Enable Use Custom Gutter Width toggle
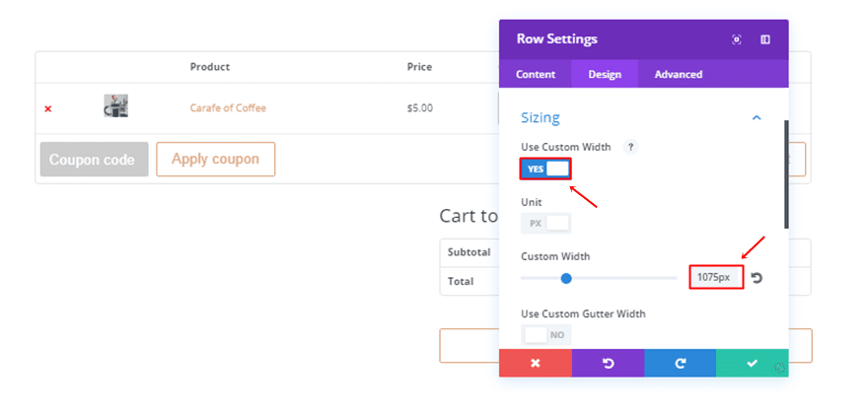 point(545,335)
